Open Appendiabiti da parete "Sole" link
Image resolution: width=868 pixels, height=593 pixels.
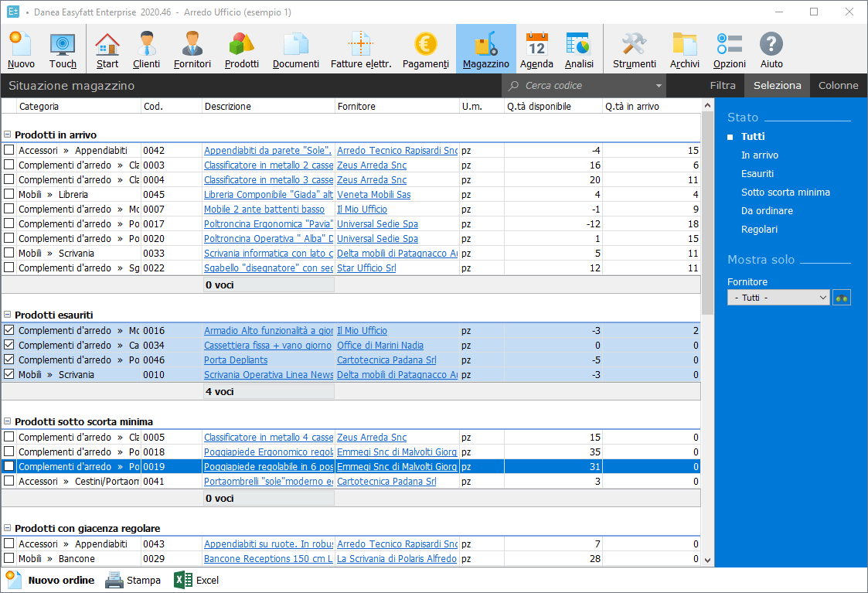tap(268, 150)
